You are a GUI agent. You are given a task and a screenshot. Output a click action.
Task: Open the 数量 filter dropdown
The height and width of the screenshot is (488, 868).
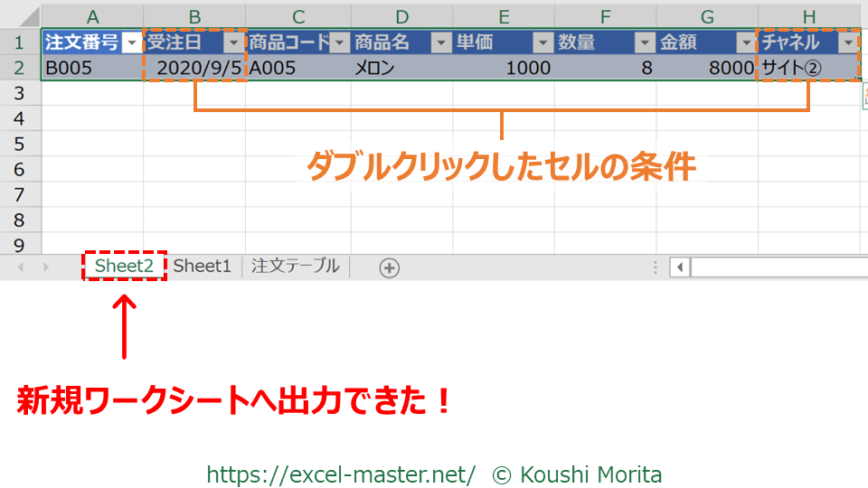(x=645, y=42)
